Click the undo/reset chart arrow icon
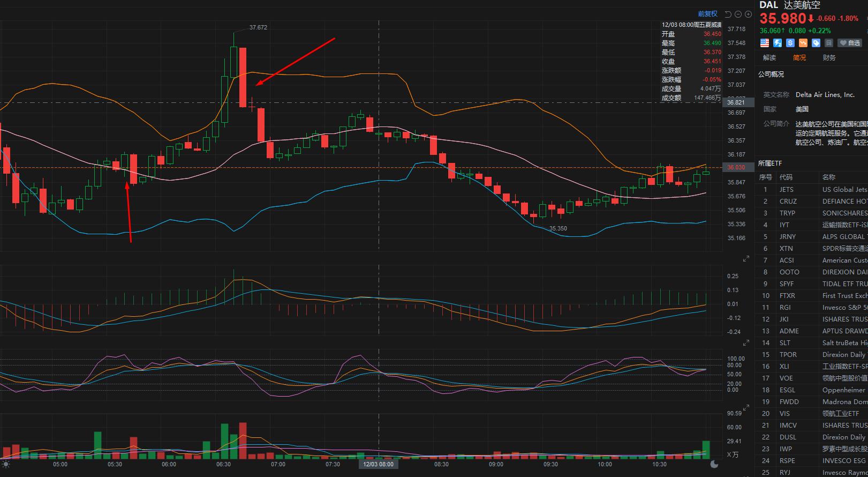 coord(728,14)
